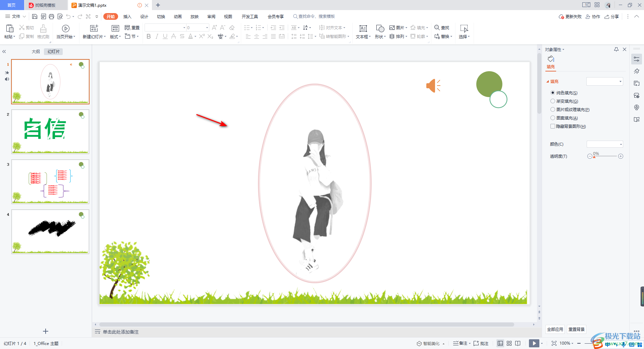Viewport: 644px width, 349px height.
Task: Click the Share button at top right
Action: pyautogui.click(x=611, y=16)
